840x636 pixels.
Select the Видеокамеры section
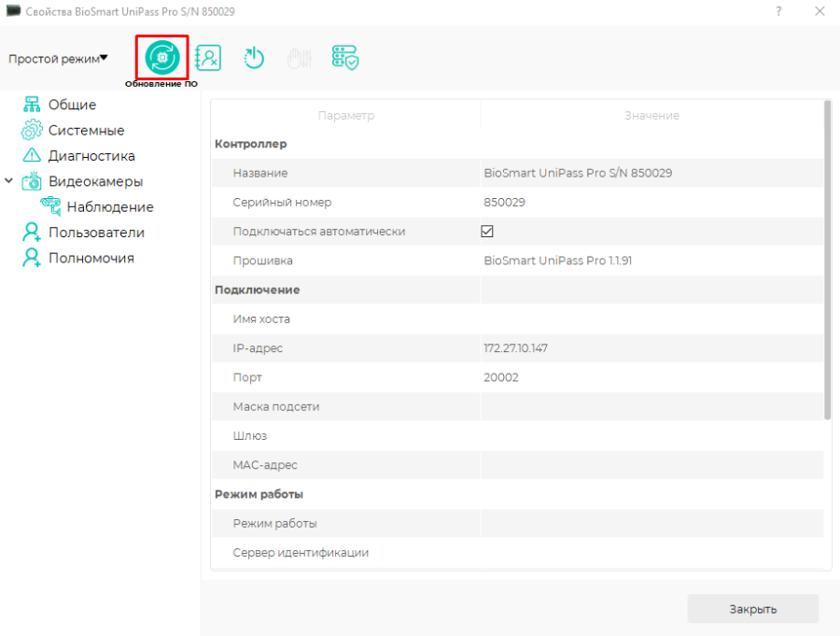96,181
